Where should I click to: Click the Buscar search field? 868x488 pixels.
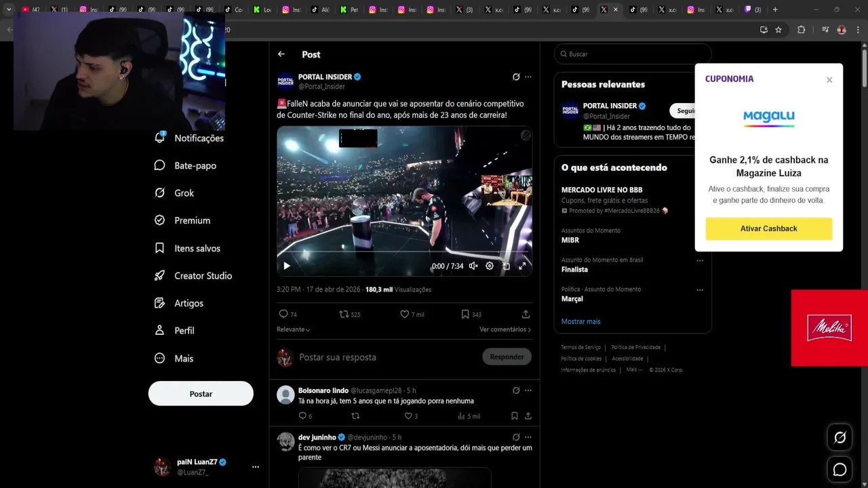(633, 54)
